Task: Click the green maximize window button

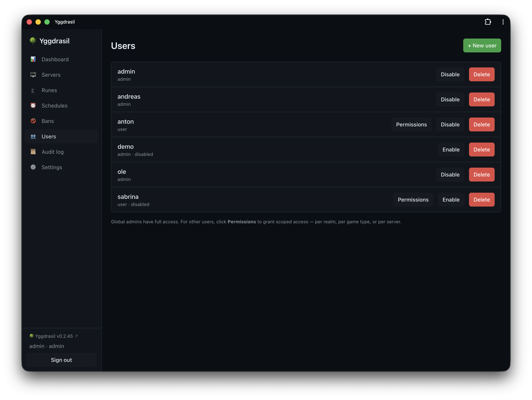Action: pos(47,22)
